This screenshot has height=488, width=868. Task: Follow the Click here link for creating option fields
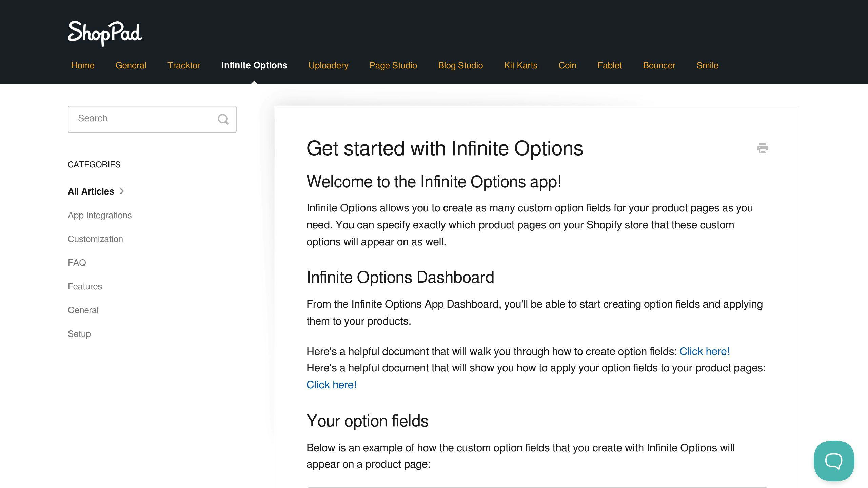click(705, 351)
